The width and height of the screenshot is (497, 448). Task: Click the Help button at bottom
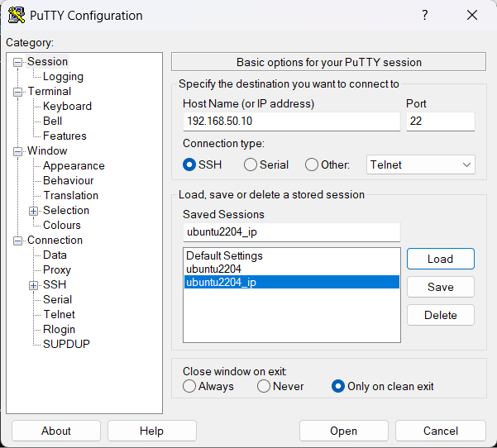pyautogui.click(x=152, y=431)
